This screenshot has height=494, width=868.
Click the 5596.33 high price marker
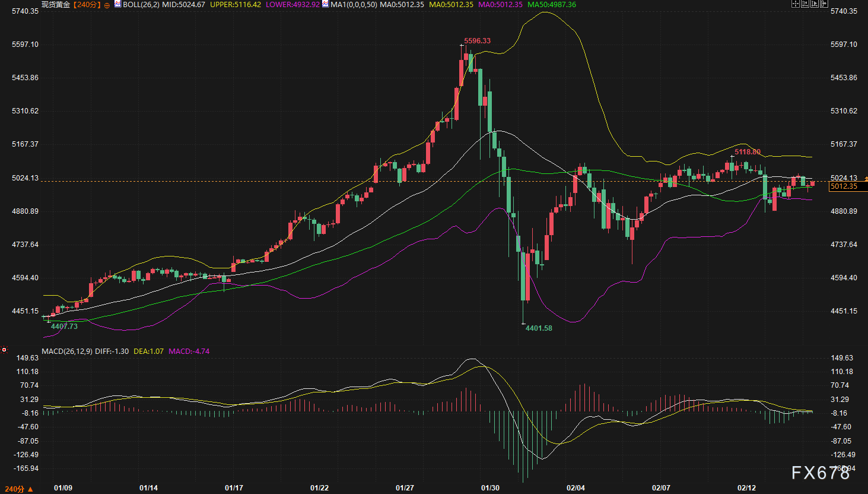click(x=477, y=41)
